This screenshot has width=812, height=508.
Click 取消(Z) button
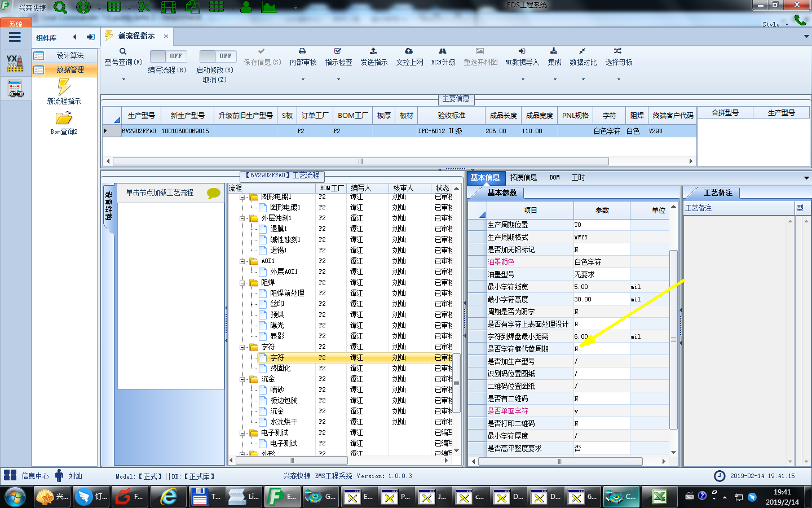(x=214, y=80)
